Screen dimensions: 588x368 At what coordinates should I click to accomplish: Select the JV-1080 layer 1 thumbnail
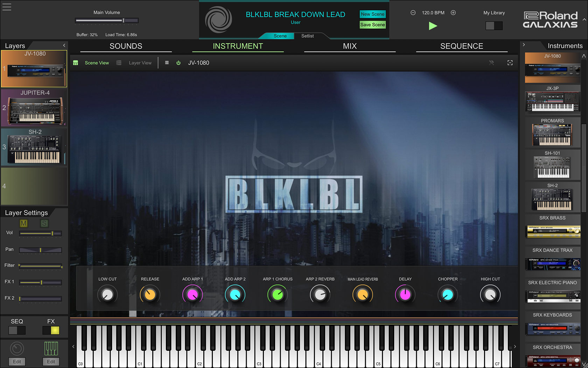[34, 69]
